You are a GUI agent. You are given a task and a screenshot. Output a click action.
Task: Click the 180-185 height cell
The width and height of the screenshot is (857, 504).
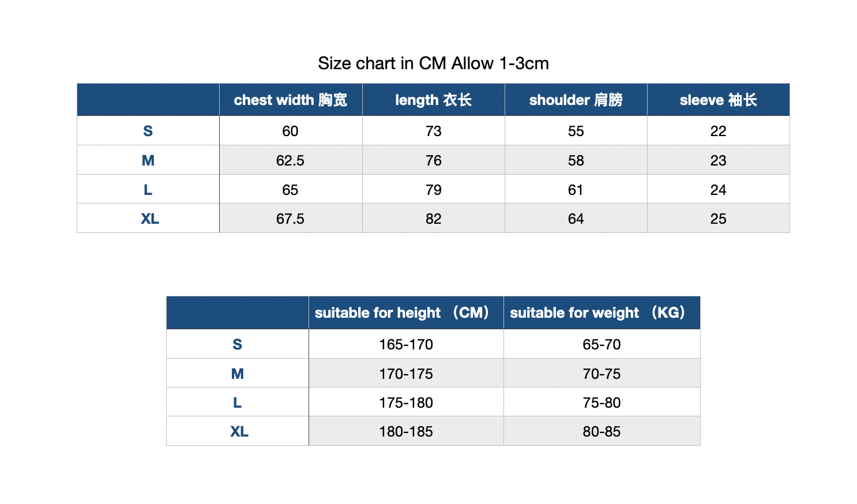point(406,431)
